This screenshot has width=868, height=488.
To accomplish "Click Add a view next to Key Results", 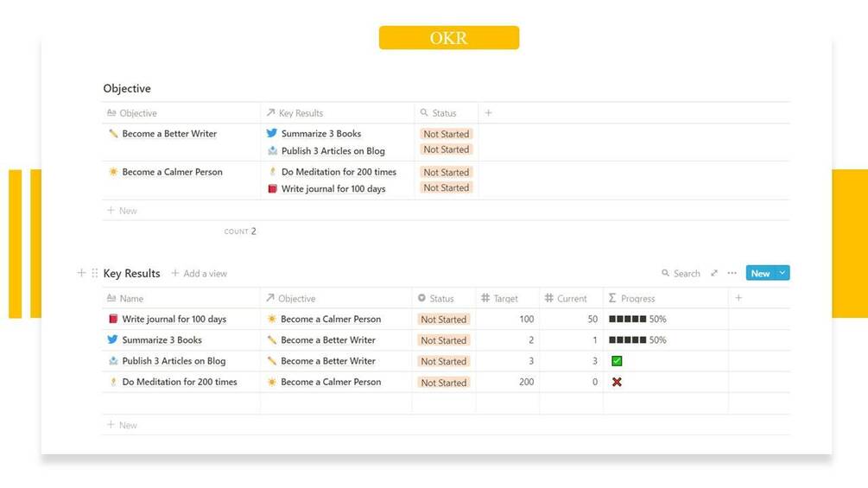I will coord(200,273).
